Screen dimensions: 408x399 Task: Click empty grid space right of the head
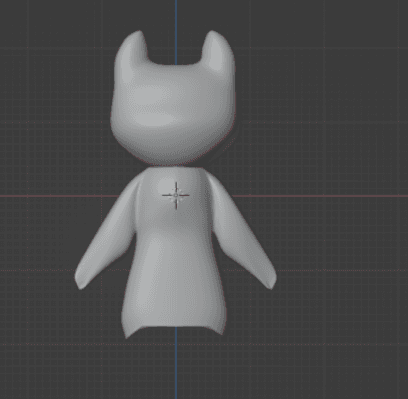click(x=317, y=100)
